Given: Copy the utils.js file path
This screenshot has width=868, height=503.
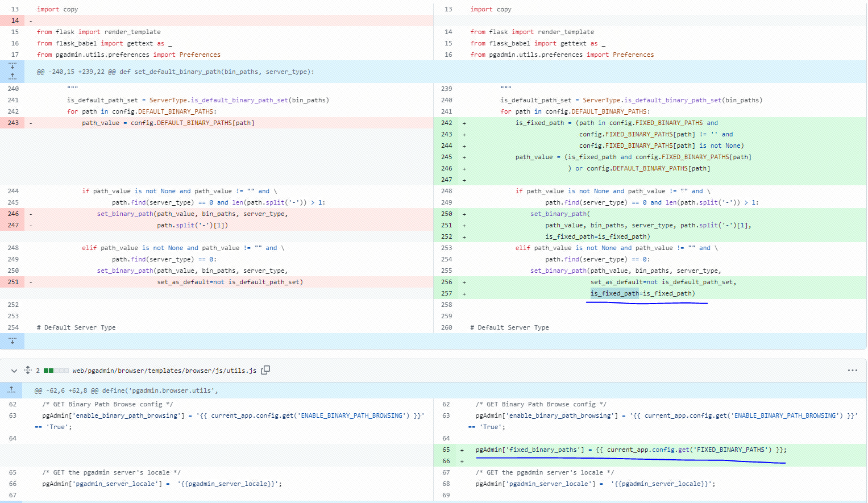Looking at the screenshot, I should pyautogui.click(x=265, y=370).
